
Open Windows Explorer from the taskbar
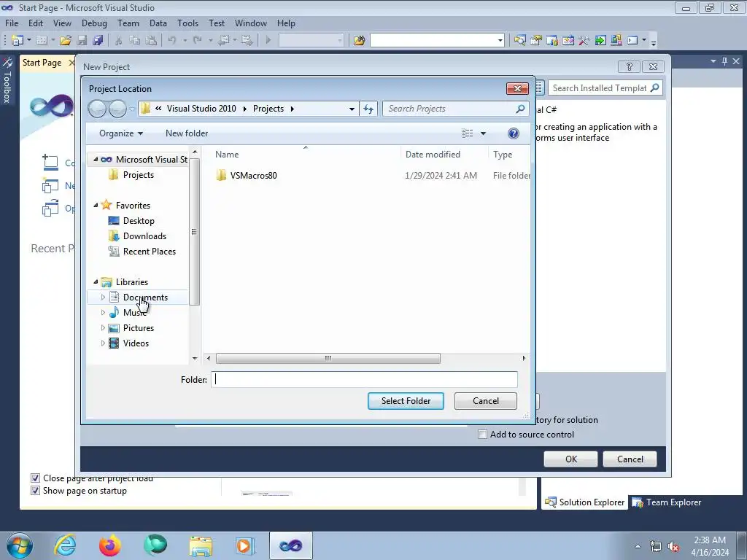point(201,545)
